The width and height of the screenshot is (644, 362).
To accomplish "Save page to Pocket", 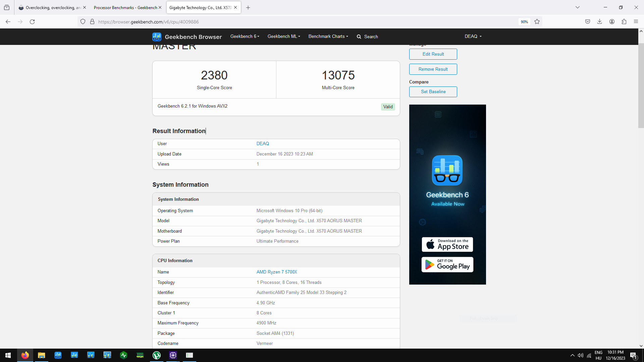I will click(588, 22).
